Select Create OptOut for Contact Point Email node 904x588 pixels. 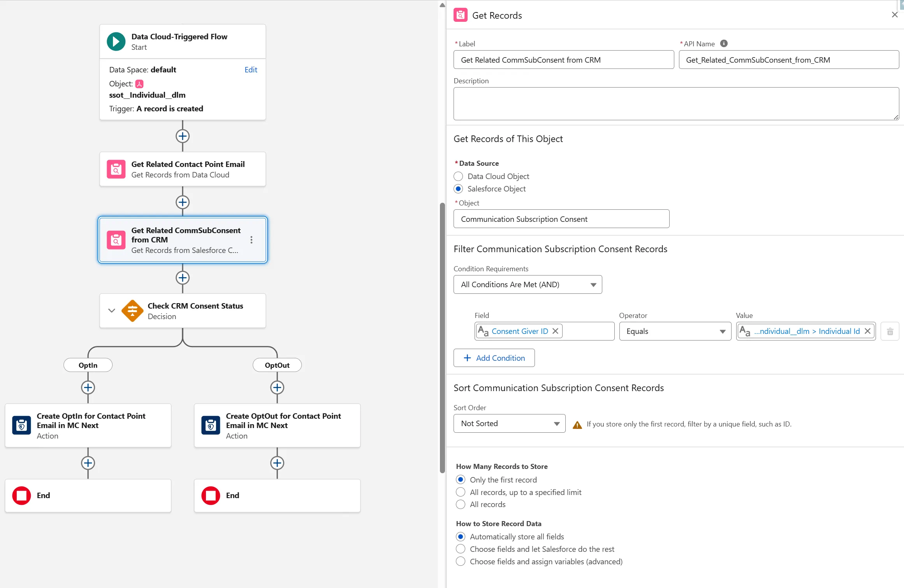tap(277, 425)
